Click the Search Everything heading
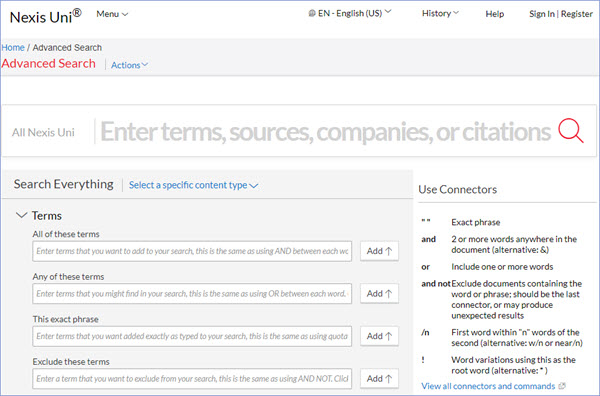Screen dimensions: 600x396 pos(64,184)
